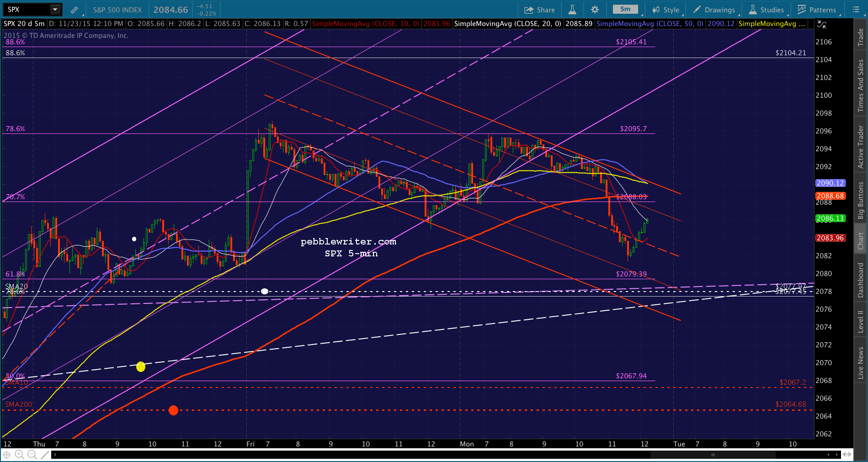Click the SimpleMovingAvg (CLOSE, 50, 0) label
Viewport: 868px width, 462px height.
point(650,24)
